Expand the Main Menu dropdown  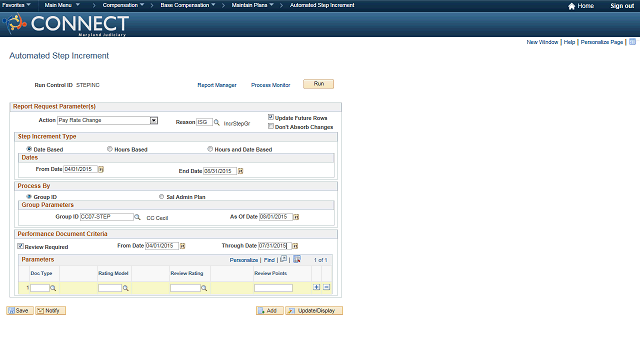tap(62, 5)
